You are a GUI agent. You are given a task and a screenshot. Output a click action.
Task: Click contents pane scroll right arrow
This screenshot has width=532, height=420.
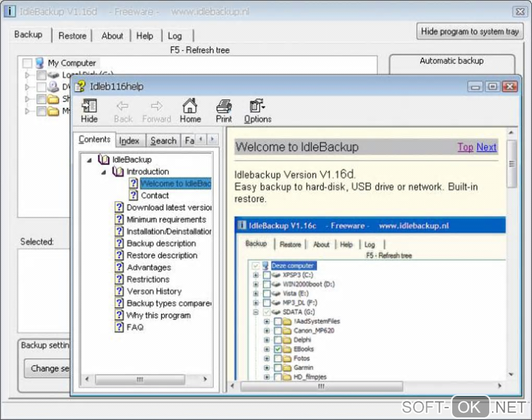tap(205, 379)
